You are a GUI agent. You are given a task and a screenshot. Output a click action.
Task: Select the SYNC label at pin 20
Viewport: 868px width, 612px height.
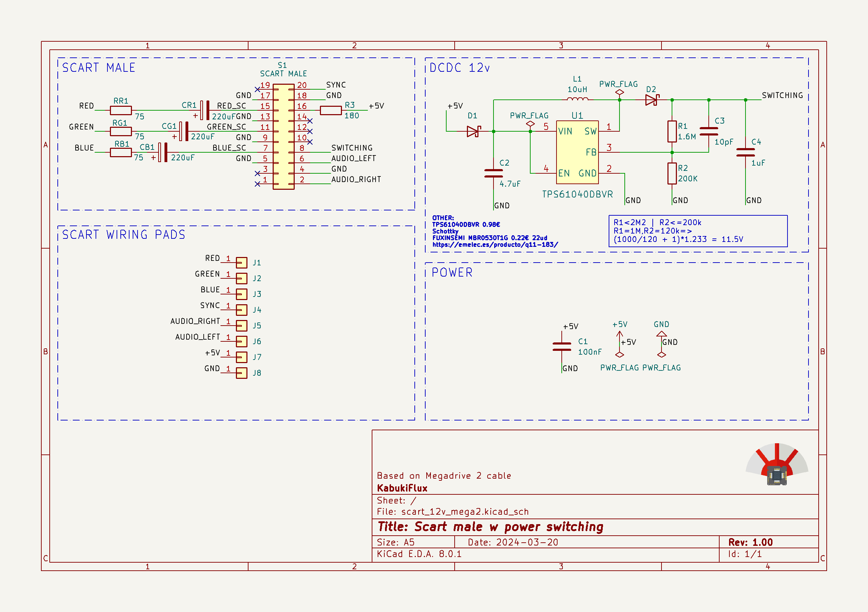[x=336, y=85]
